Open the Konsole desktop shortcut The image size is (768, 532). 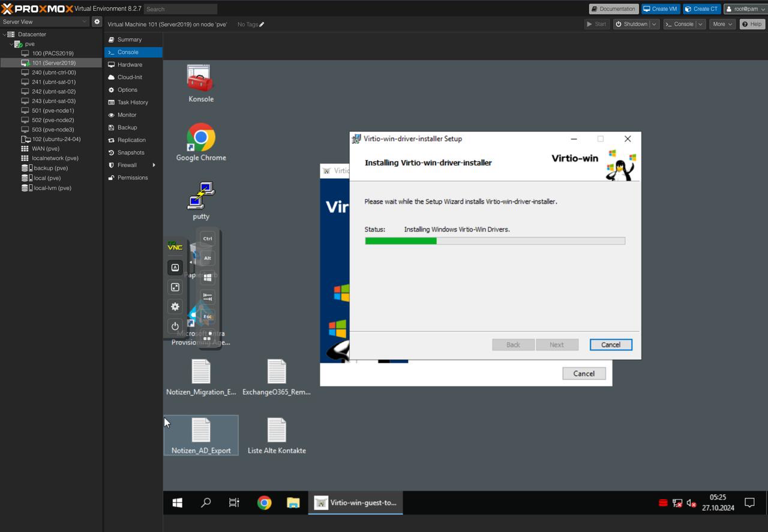coord(200,83)
